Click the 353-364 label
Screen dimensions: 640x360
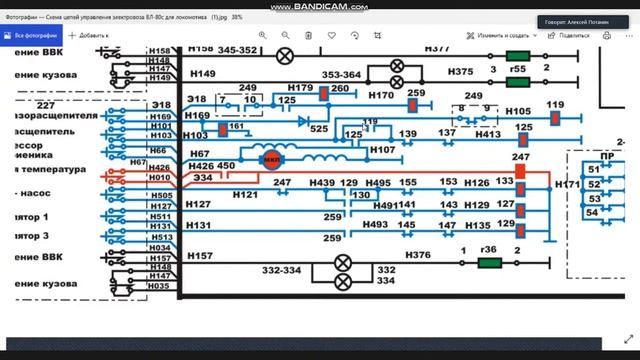pos(341,75)
